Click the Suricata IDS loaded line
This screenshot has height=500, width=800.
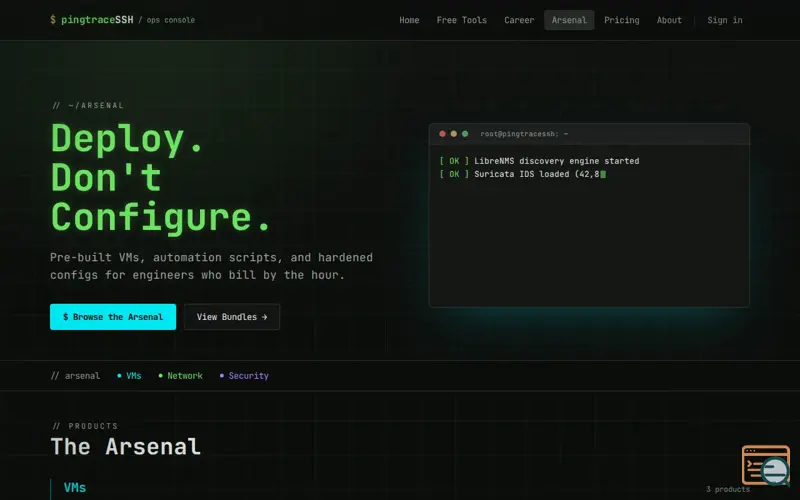(x=522, y=174)
